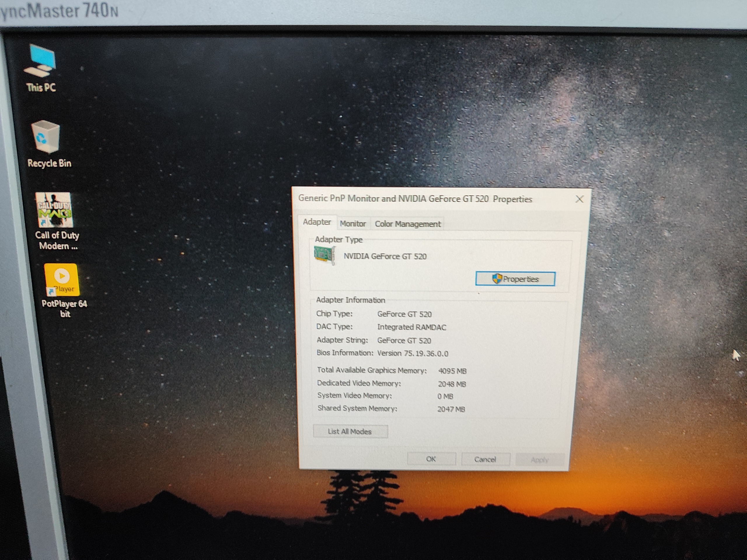Screen dimensions: 747x560
Task: Click Bios version 75.19.36.0.0 text
Action: [x=413, y=353]
